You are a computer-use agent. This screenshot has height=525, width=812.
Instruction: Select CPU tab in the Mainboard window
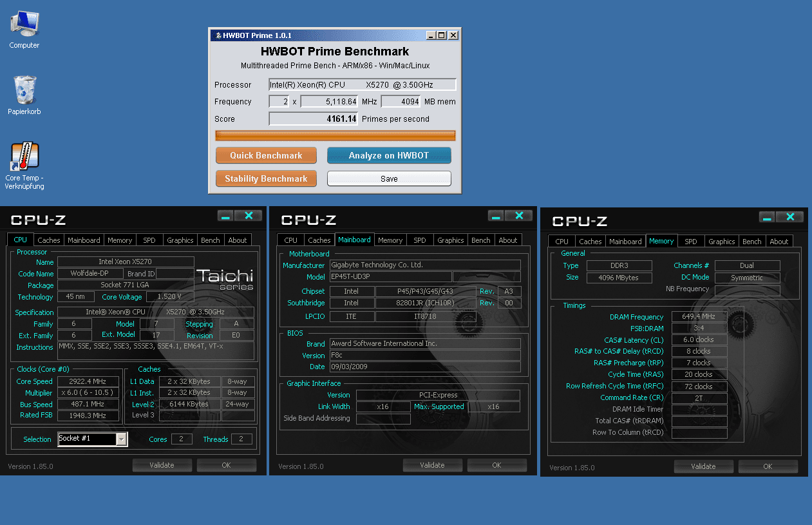[x=291, y=240]
